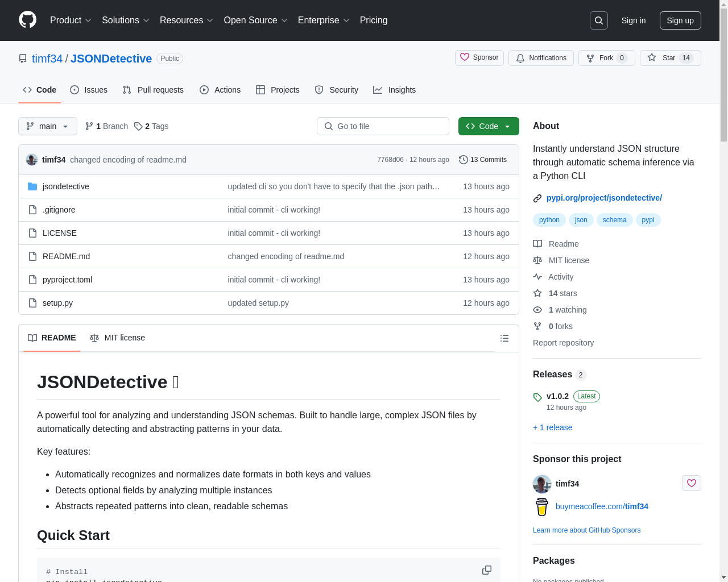The width and height of the screenshot is (728, 582).
Task: Open the Pricing page
Action: (x=374, y=20)
